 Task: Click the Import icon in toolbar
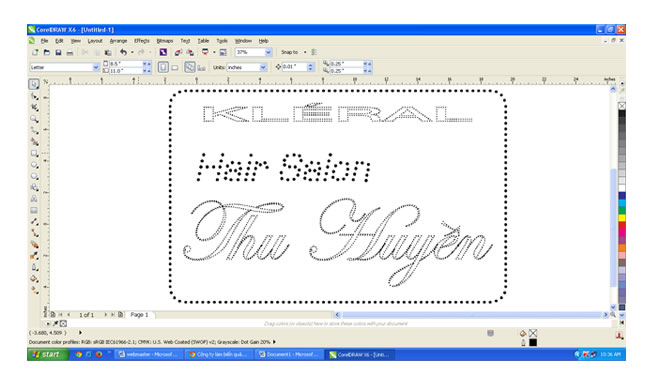pos(178,52)
